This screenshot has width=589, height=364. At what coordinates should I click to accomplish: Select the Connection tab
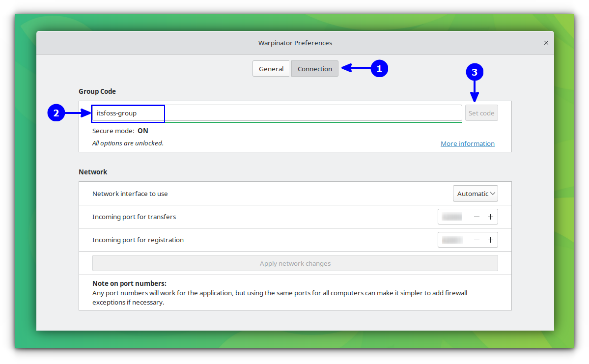315,69
